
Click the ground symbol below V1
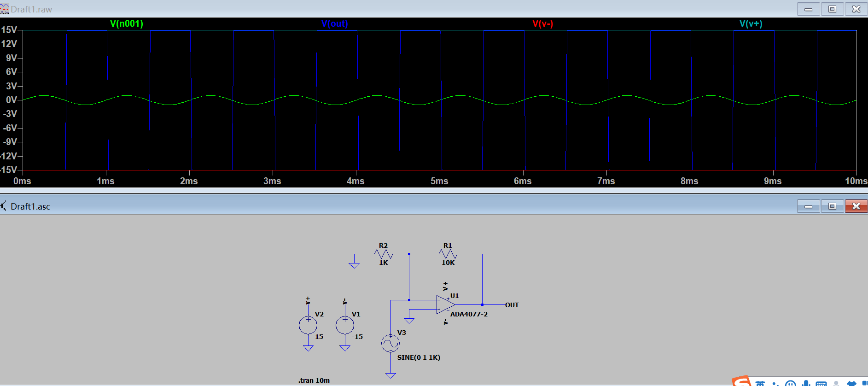coord(345,348)
